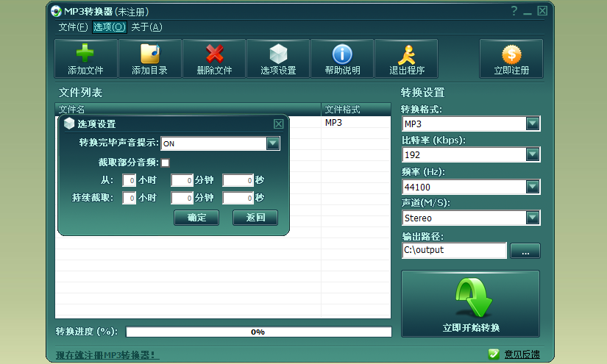Click the 持续截取 小时 input field
This screenshot has width=607, height=364.
(129, 198)
